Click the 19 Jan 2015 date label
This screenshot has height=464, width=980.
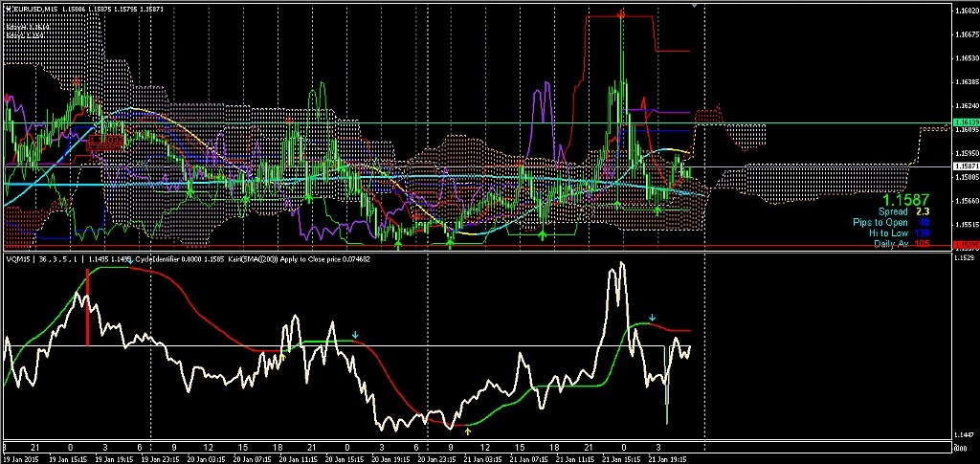point(22,459)
